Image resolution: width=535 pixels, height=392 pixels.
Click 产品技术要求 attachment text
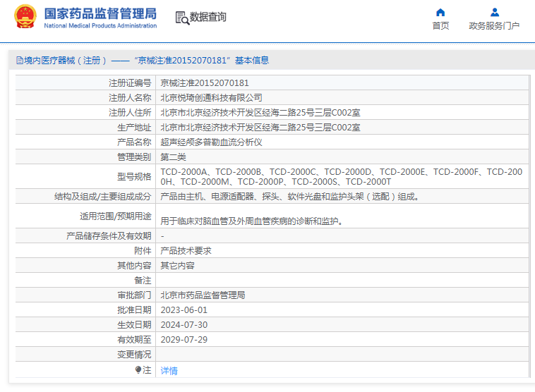coord(186,251)
